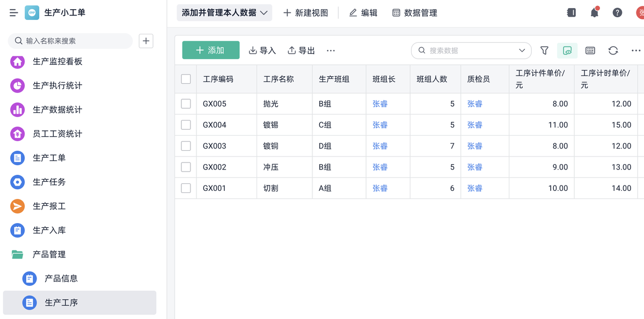Select all rows with header checkbox

pos(186,79)
